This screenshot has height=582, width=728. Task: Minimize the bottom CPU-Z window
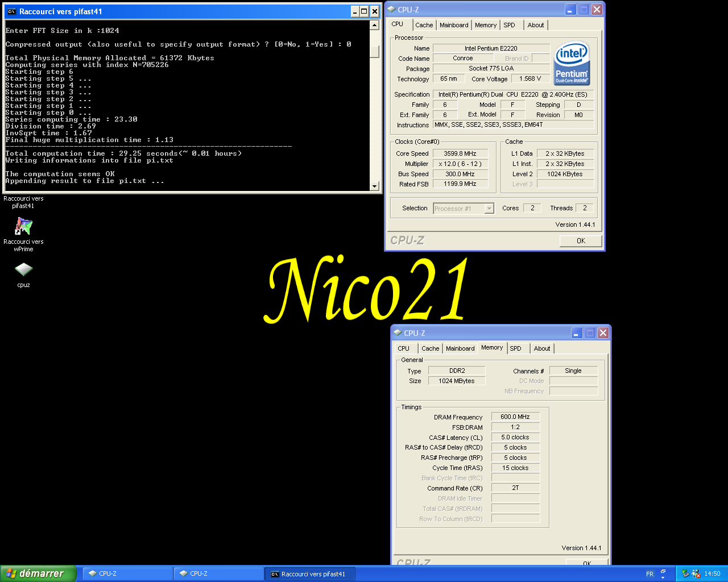pos(577,333)
